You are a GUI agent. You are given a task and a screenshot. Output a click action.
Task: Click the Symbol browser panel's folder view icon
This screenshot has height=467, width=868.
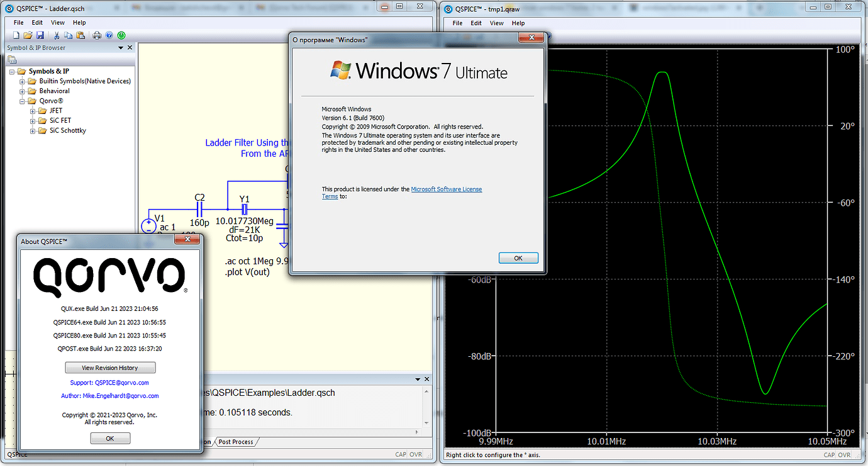pos(12,60)
